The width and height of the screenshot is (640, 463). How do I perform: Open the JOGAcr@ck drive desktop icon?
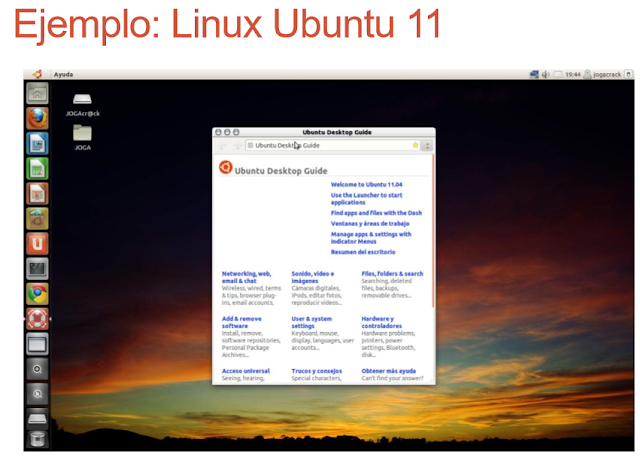click(x=82, y=105)
